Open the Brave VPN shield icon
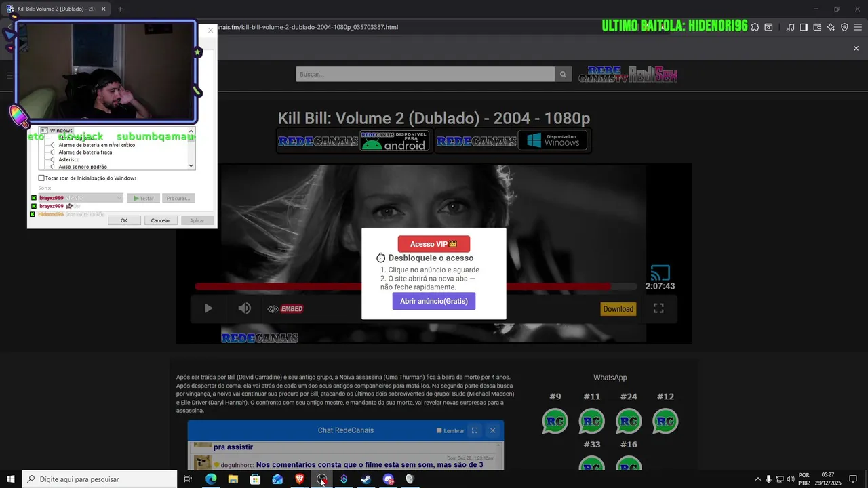Screen dimensions: 868x488 844,27
